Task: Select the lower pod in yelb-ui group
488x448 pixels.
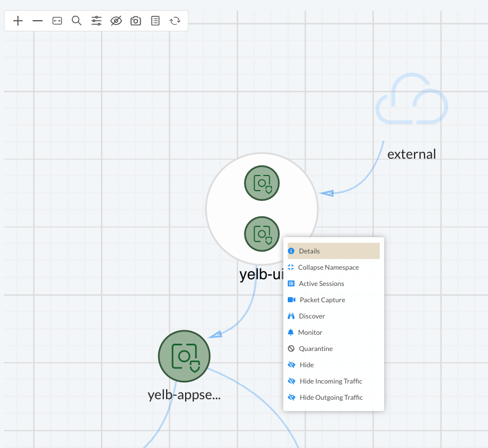Action: (262, 234)
